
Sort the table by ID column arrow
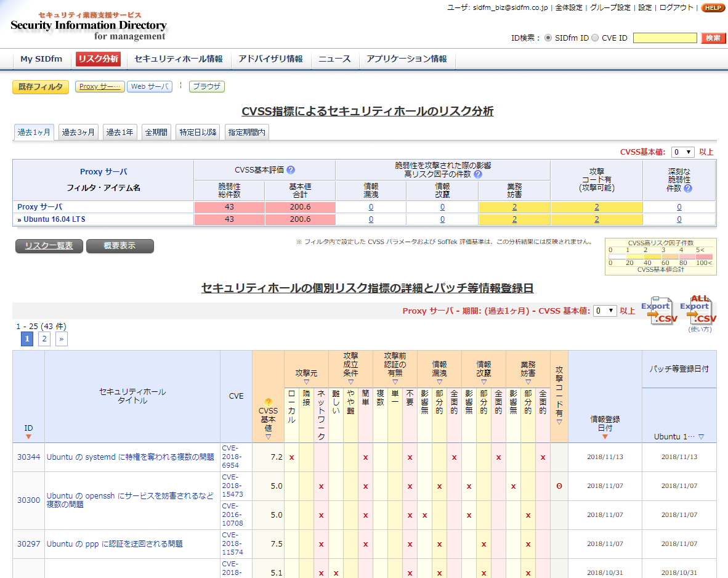click(29, 437)
